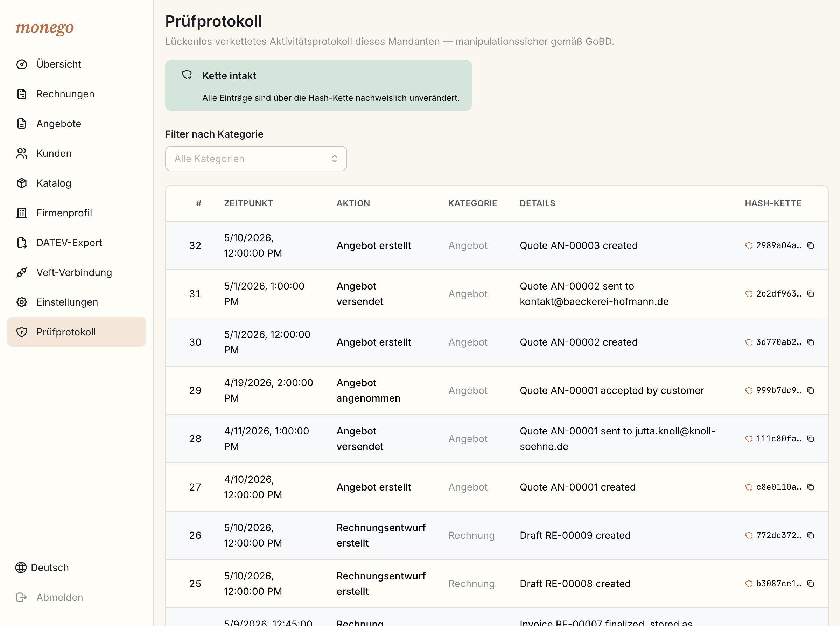Click the KATEGORIE column header
840x626 pixels.
tap(472, 203)
